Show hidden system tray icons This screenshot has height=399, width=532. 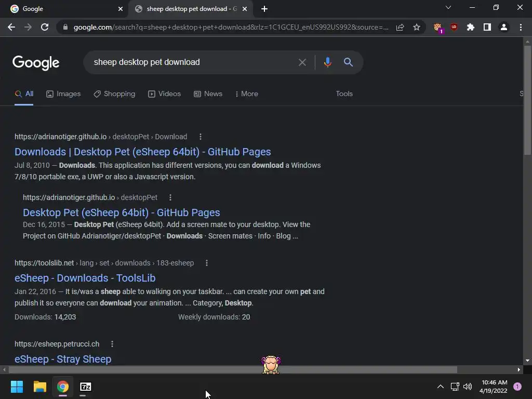[441, 387]
